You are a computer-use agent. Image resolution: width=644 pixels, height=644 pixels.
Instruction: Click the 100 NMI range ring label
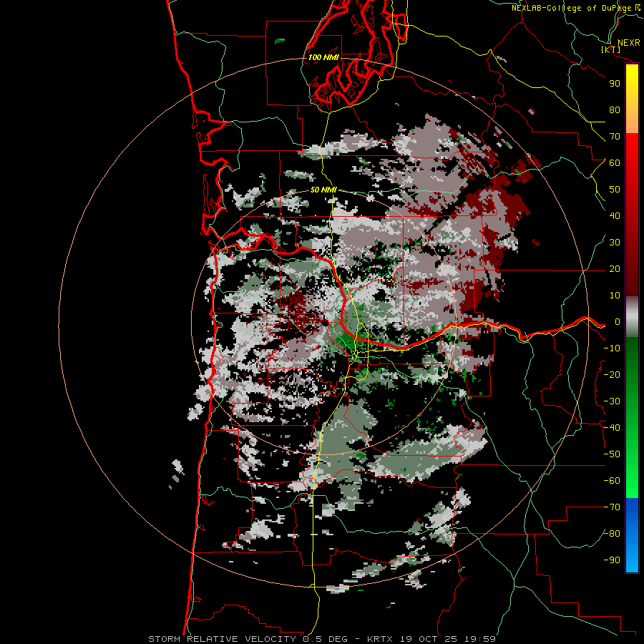(323, 57)
